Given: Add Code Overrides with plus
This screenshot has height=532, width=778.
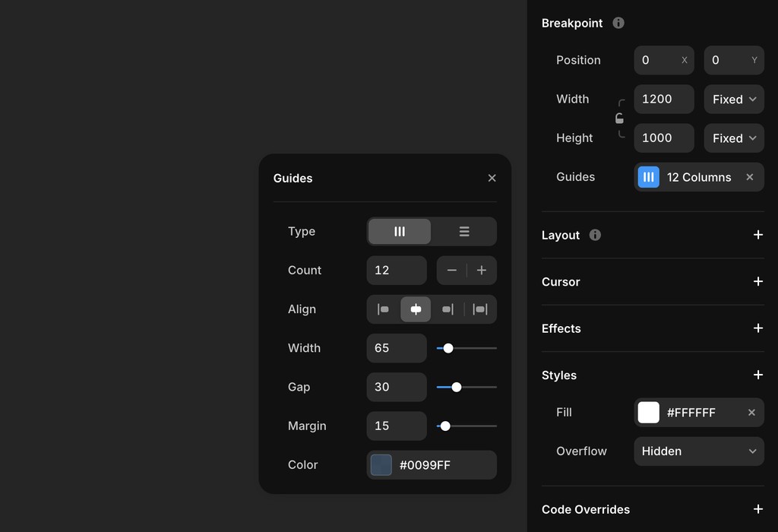Looking at the screenshot, I should click(757, 509).
